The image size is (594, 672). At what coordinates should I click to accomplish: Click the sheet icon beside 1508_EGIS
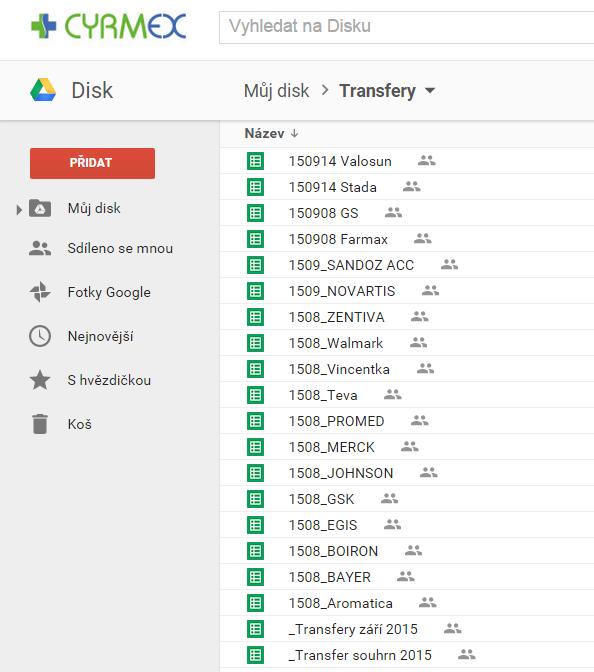coord(255,525)
